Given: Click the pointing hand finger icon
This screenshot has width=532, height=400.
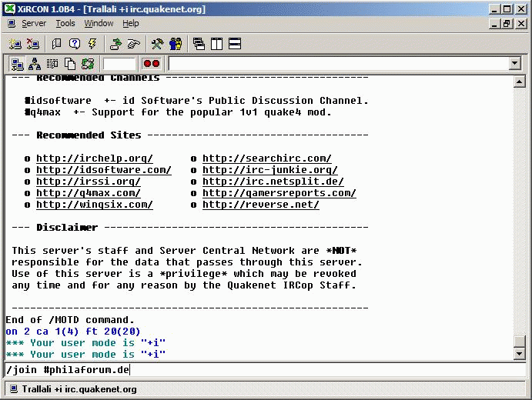Looking at the screenshot, I should coord(134,44).
